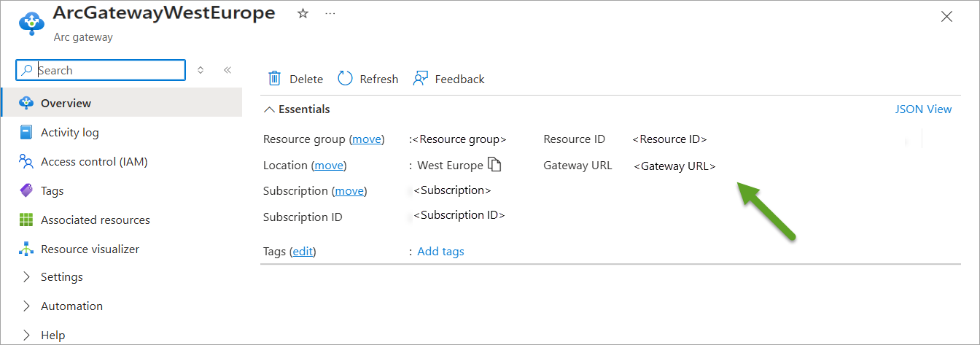Click the purple Tags icon
980x345 pixels.
click(26, 190)
